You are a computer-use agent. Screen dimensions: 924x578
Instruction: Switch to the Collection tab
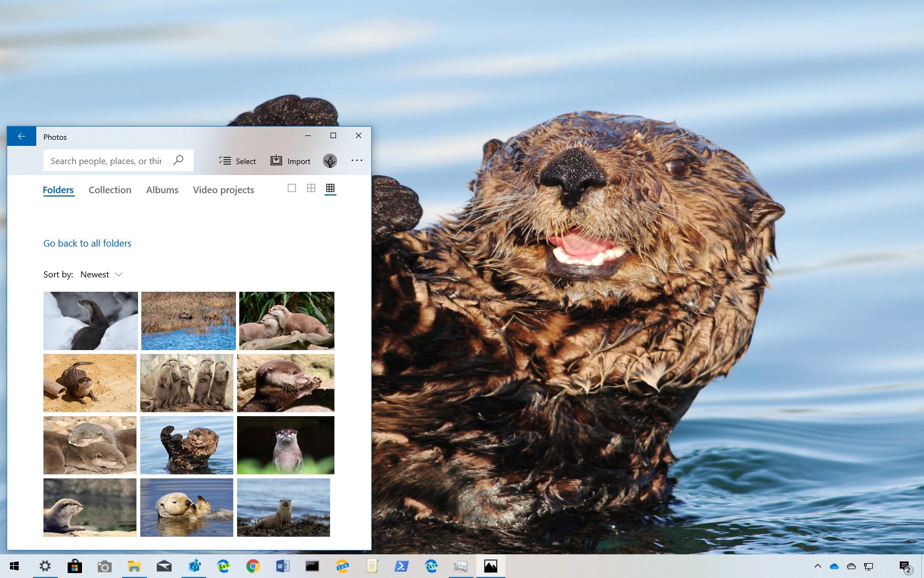coord(109,189)
